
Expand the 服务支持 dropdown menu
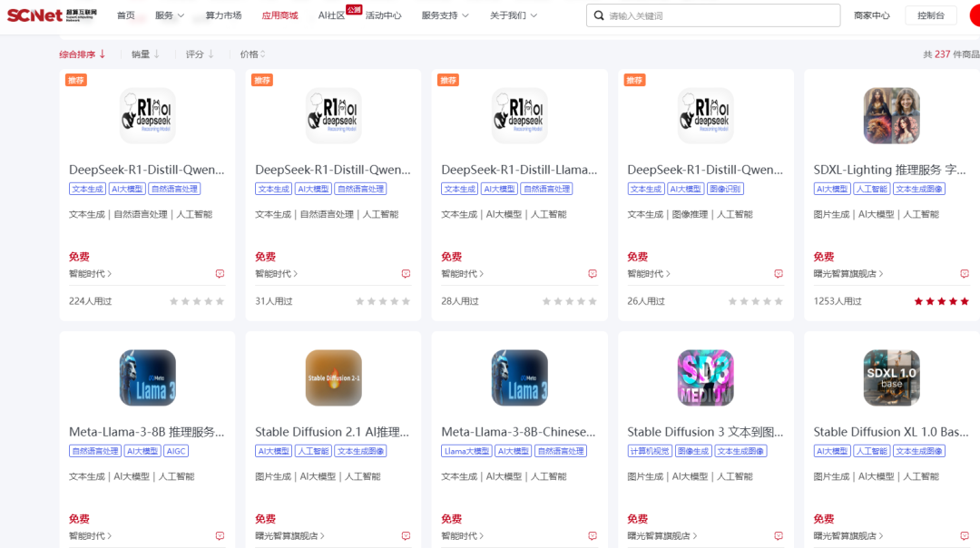445,15
